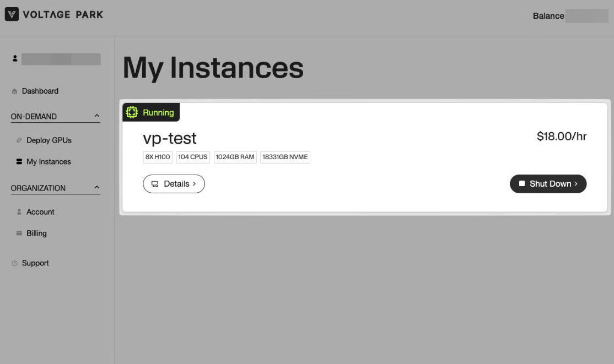Screen dimensions: 614x364
Task: Click the user profile icon in sidebar
Action: click(x=15, y=58)
